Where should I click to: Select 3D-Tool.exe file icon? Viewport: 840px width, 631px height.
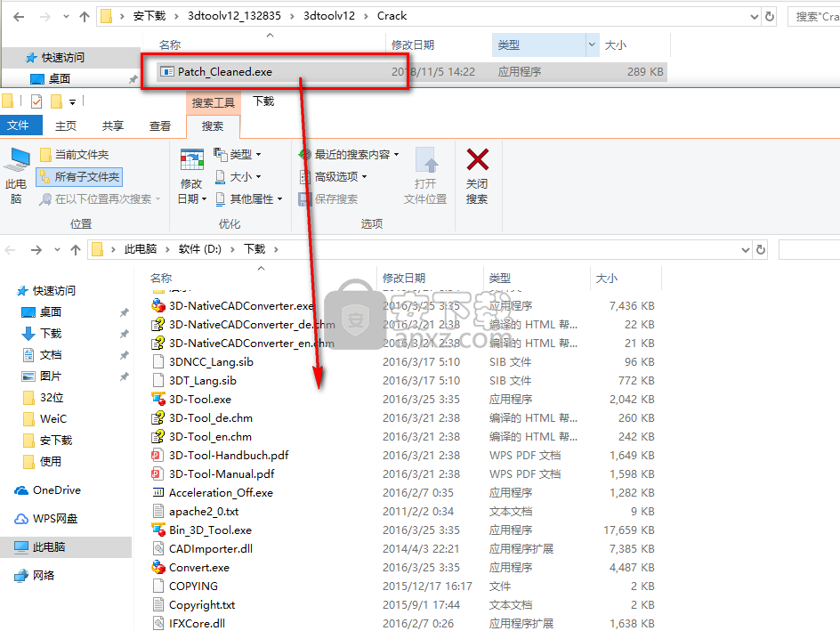point(158,399)
